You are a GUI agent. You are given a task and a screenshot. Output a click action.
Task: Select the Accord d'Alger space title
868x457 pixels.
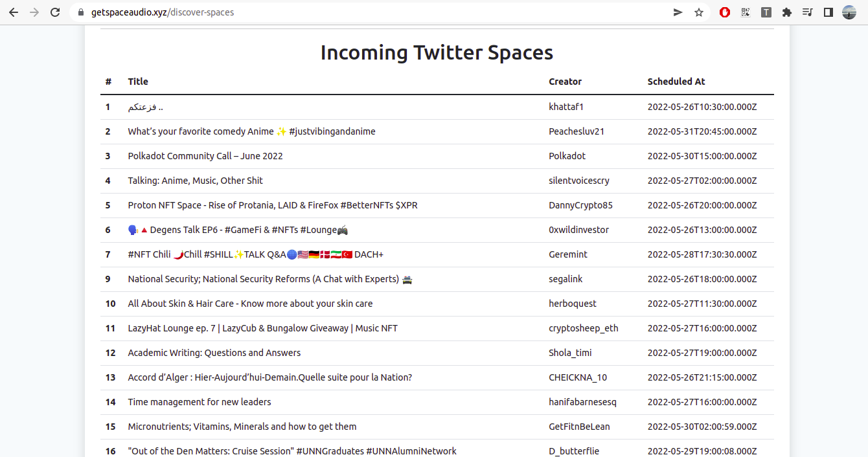[x=270, y=377]
